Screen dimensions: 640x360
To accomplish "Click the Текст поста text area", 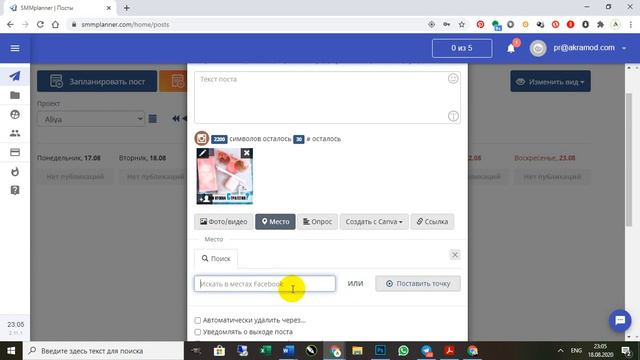I will coord(327,98).
